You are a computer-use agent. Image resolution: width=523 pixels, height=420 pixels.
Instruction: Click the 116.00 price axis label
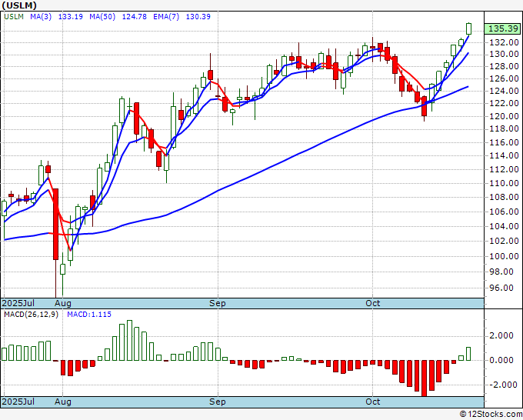click(504, 142)
